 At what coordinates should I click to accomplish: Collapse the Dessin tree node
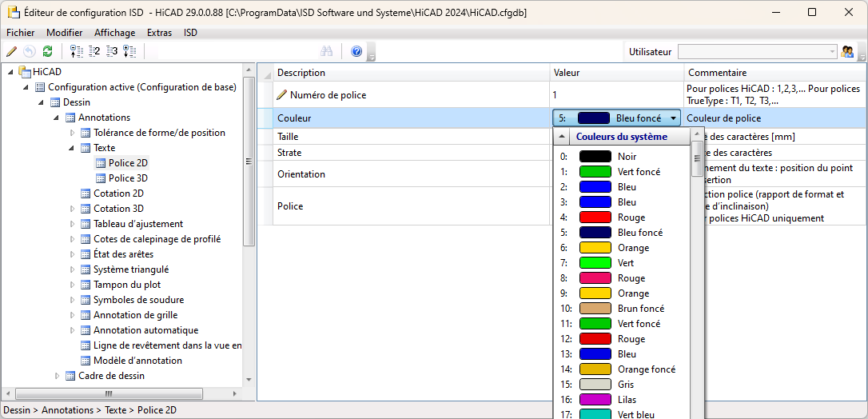[x=42, y=102]
